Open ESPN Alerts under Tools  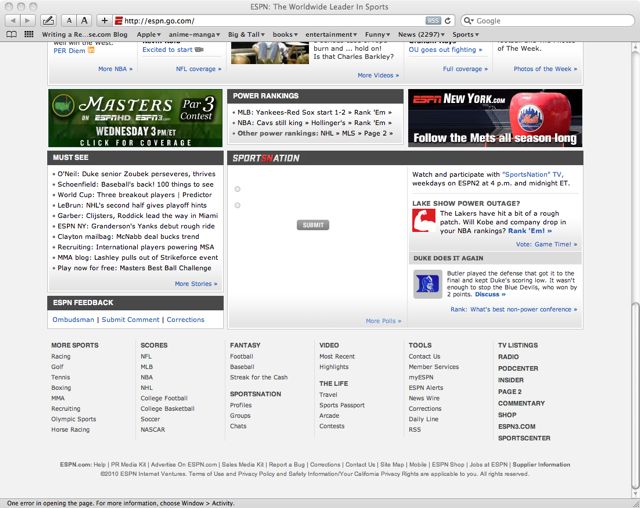pyautogui.click(x=426, y=388)
